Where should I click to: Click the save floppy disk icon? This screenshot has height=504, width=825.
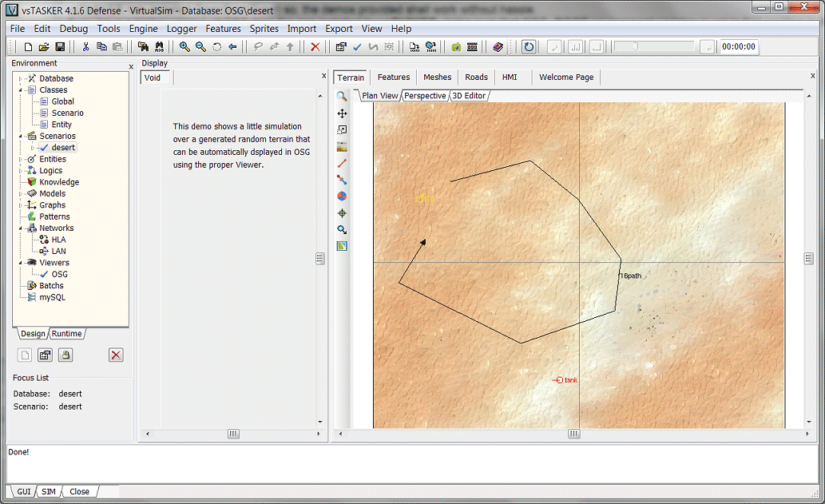point(60,47)
